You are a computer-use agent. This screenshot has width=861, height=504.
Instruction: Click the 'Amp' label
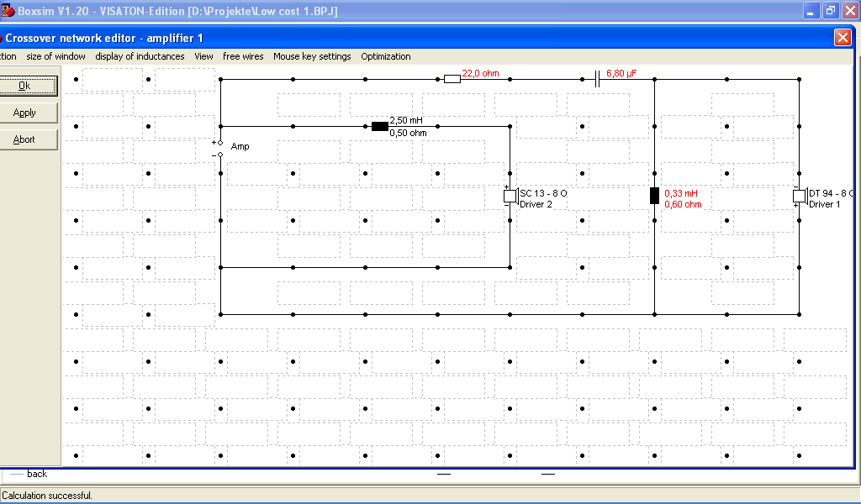(240, 146)
